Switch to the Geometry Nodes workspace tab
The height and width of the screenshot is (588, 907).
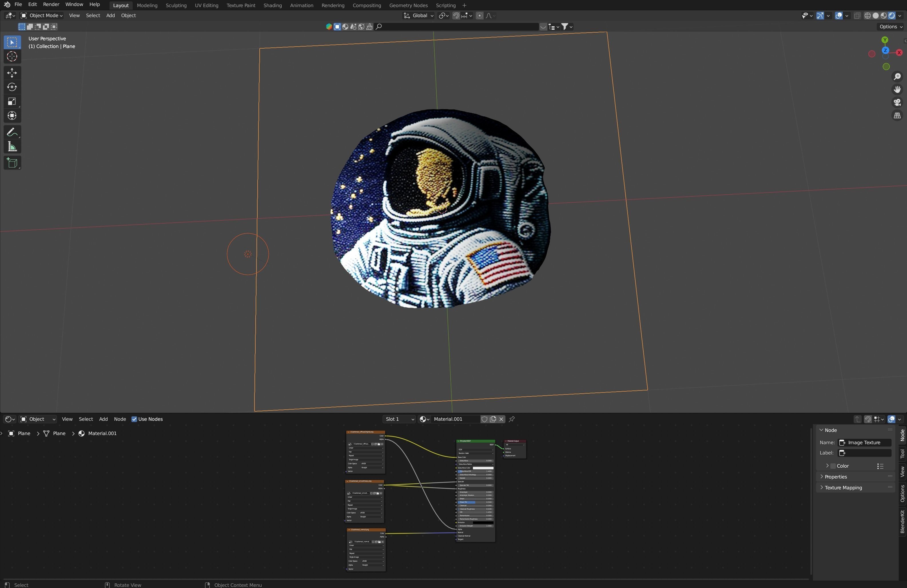tap(408, 5)
